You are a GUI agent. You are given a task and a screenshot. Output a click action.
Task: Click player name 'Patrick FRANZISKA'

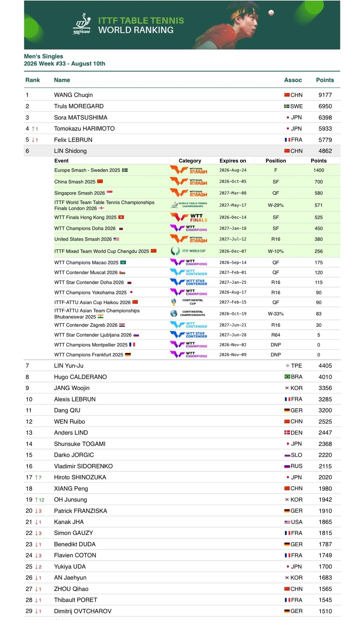80,511
